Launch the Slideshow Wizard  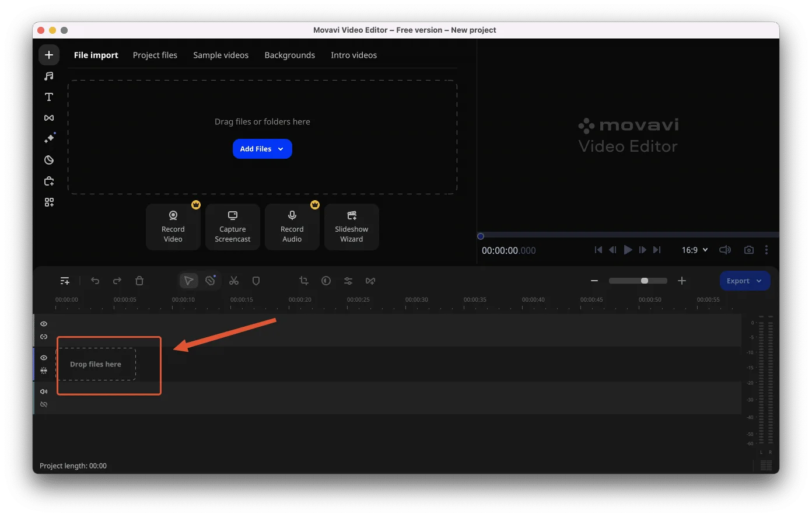351,227
